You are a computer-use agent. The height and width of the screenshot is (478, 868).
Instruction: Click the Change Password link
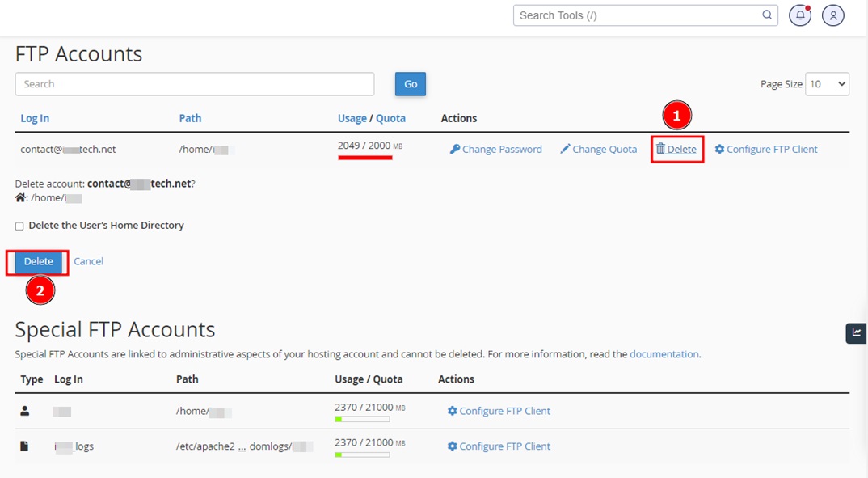[x=502, y=149]
